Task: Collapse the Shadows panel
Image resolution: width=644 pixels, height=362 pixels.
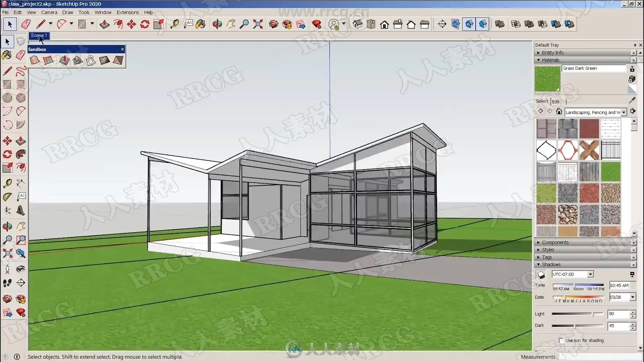Action: pyautogui.click(x=539, y=265)
